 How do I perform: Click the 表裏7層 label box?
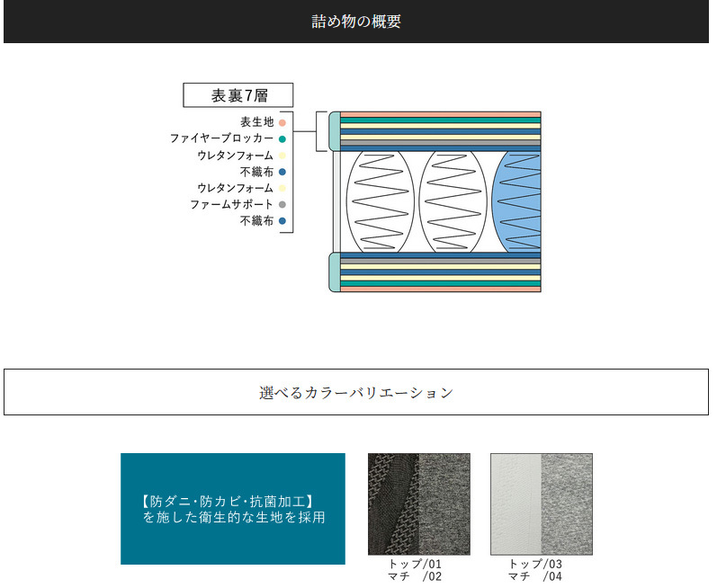[x=238, y=95]
